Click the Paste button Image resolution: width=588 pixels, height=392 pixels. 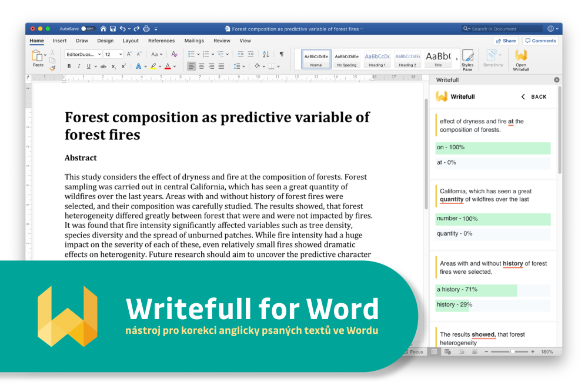pos(38,58)
